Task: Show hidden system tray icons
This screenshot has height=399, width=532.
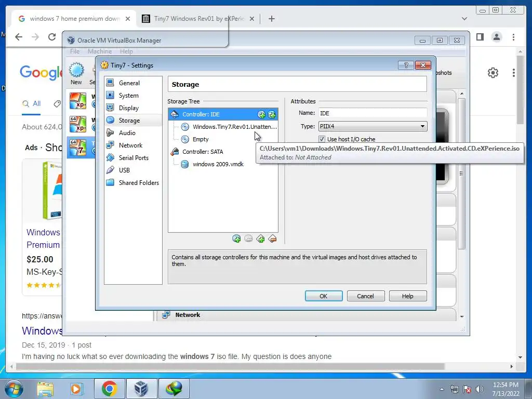Action: point(442,389)
